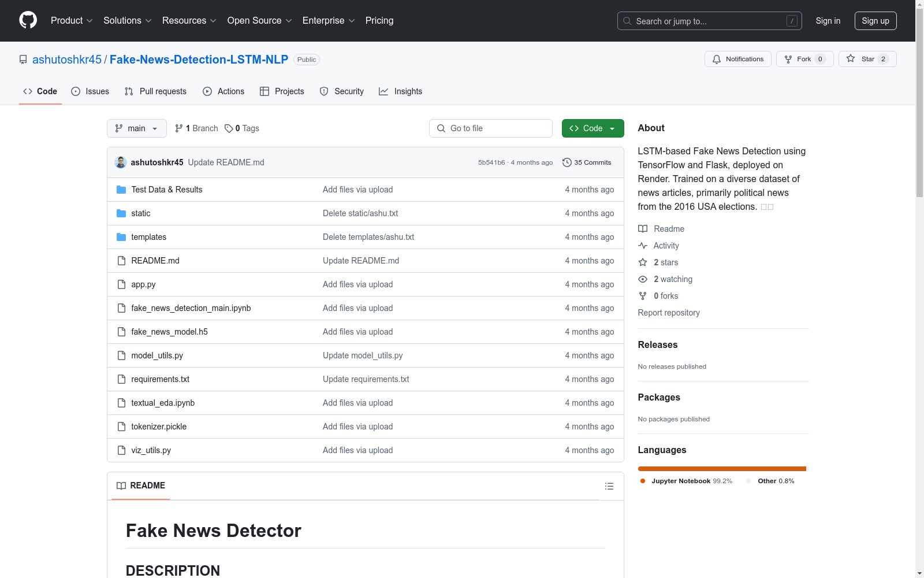
Task: Open the 35 Commits history
Action: [587, 162]
